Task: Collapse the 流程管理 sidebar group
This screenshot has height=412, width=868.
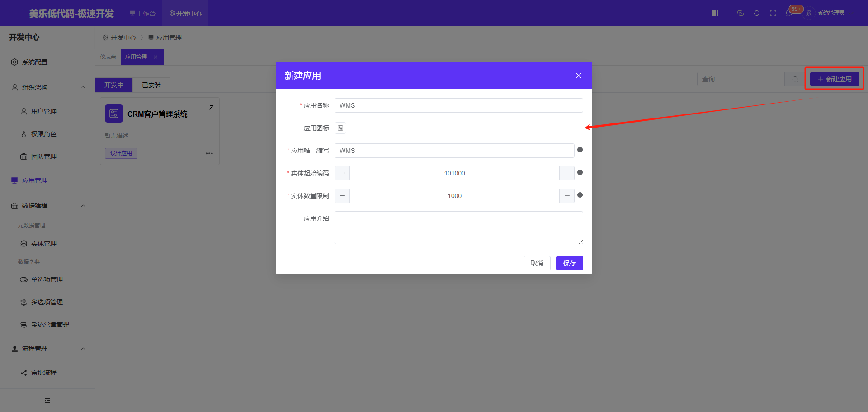Action: 83,349
